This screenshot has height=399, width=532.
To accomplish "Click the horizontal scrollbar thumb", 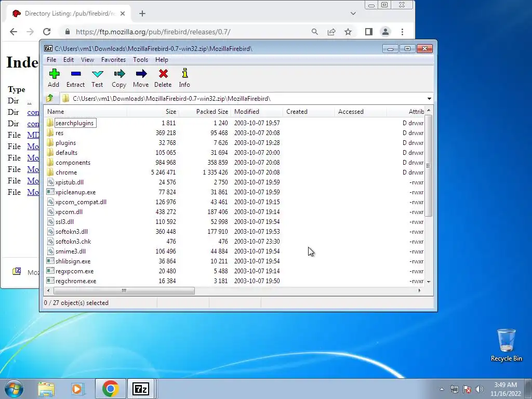I will (124, 290).
